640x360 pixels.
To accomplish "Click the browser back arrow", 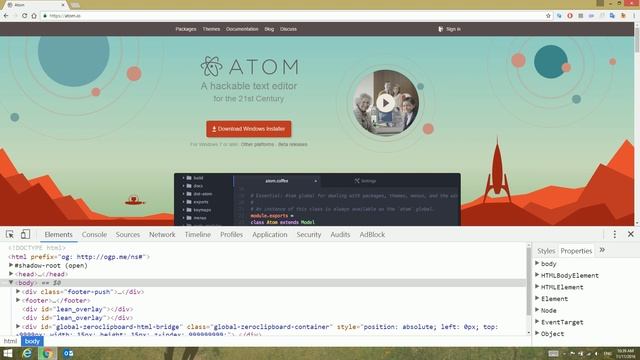I will [6, 16].
